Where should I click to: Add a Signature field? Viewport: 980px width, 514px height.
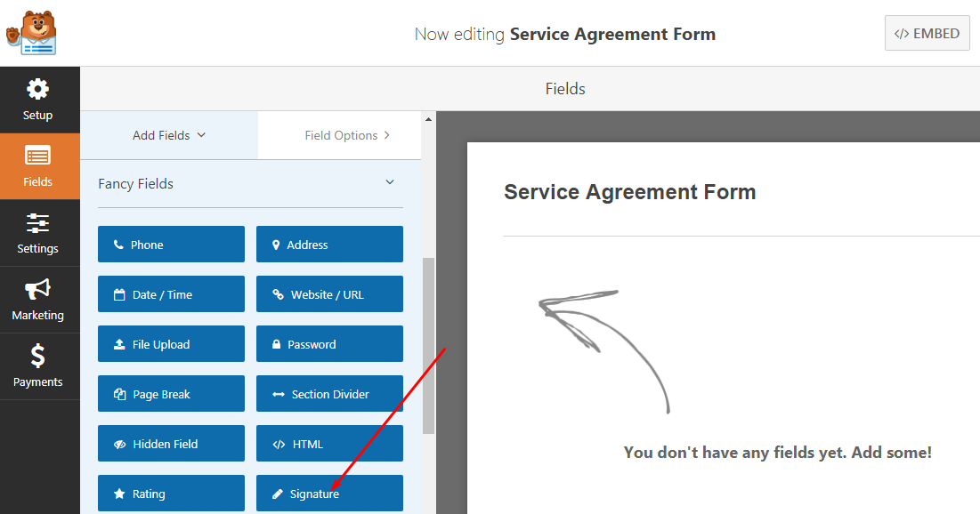(x=329, y=494)
